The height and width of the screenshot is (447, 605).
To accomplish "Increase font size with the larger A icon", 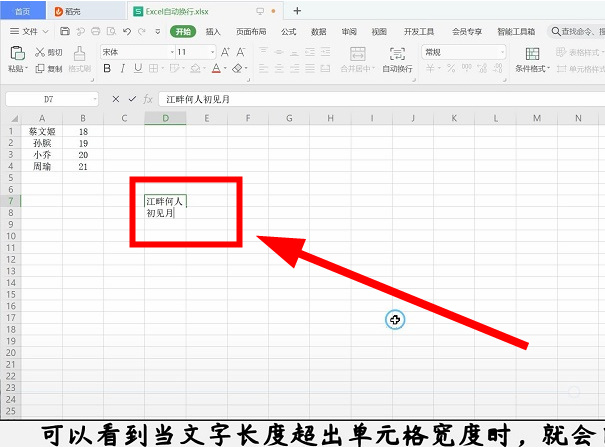I will click(225, 52).
